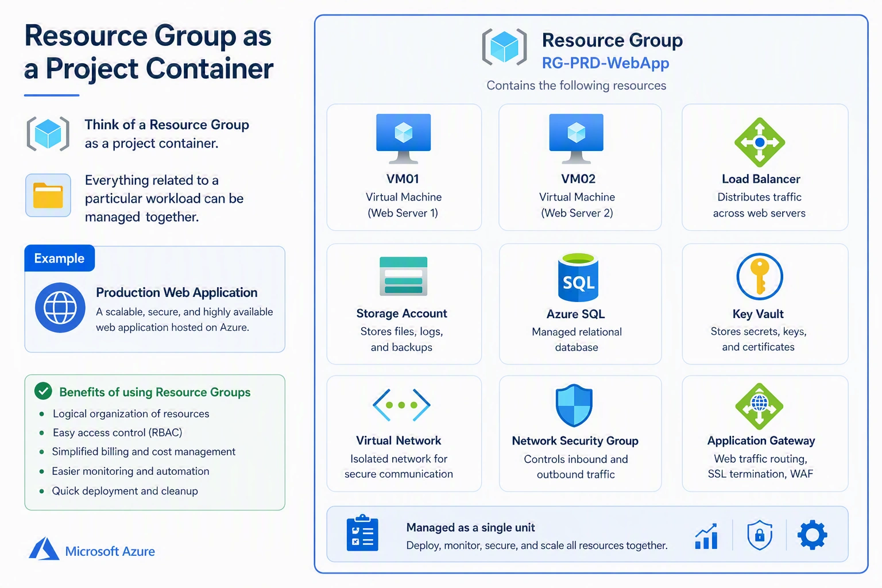Click the "Isolated network for secure communication" description
This screenshot has height=588, width=882.
399,466
